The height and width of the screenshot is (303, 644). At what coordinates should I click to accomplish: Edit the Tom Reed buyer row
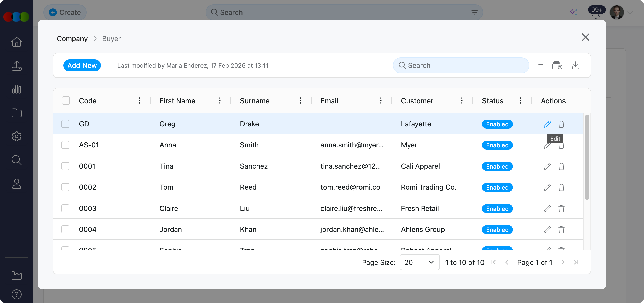click(x=547, y=187)
